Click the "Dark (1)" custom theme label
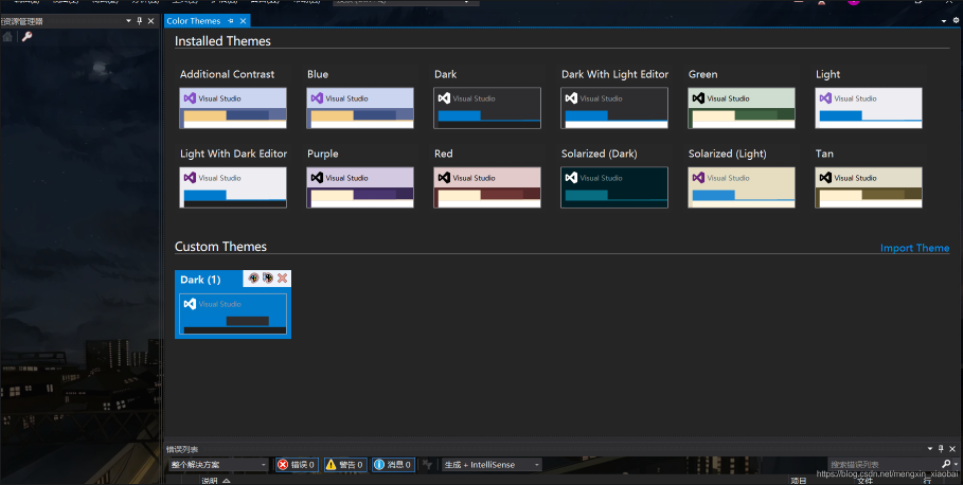This screenshot has width=963, height=485. [200, 279]
